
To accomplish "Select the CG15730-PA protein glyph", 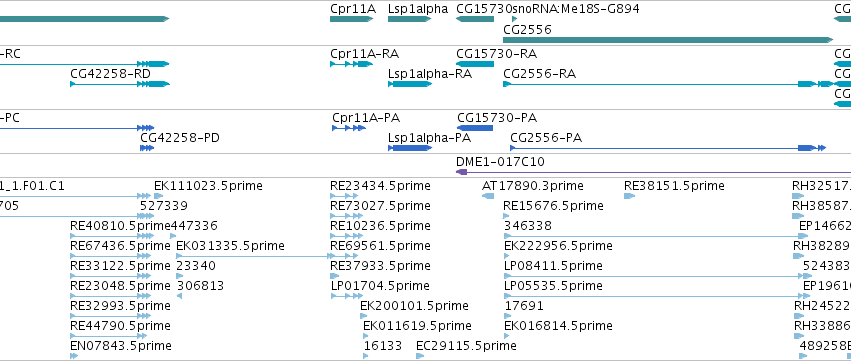I will (x=475, y=128).
